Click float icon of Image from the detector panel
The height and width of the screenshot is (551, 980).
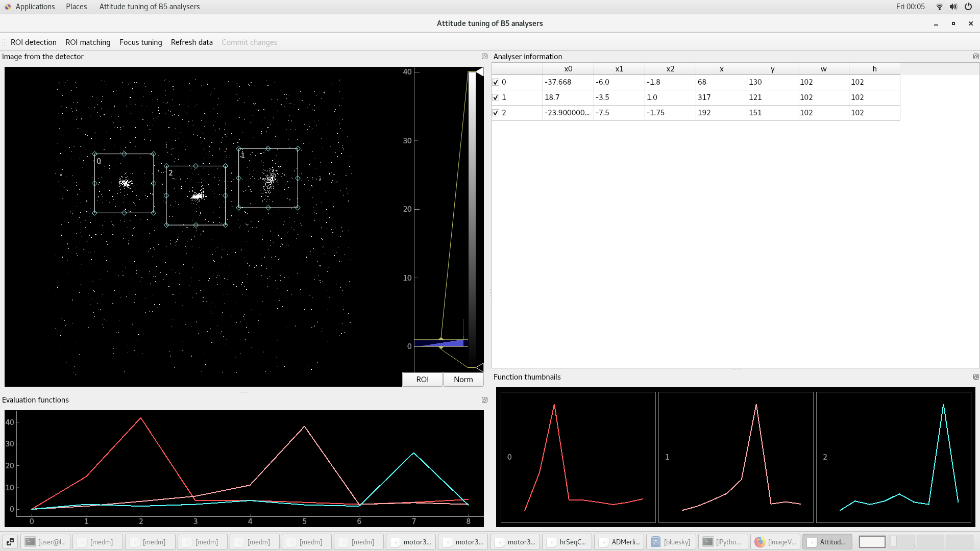(484, 57)
